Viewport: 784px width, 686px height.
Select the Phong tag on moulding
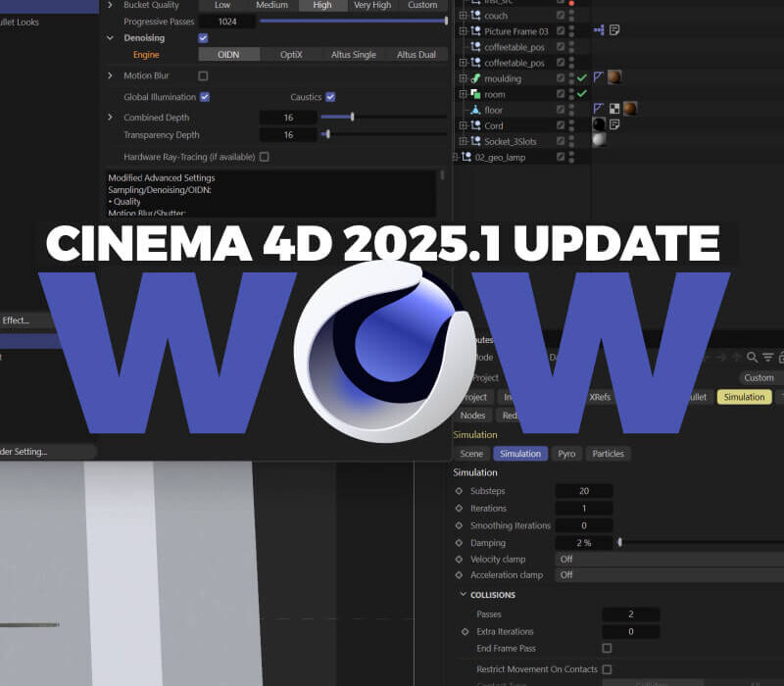coord(599,77)
